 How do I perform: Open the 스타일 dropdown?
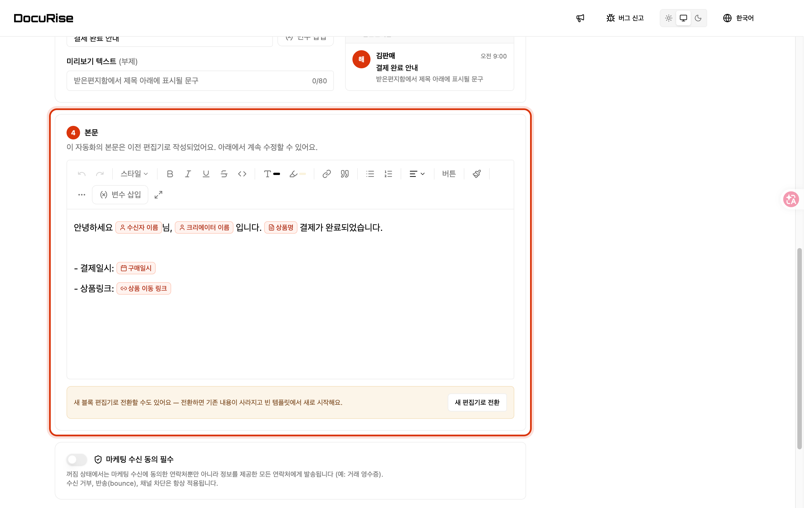(x=134, y=174)
